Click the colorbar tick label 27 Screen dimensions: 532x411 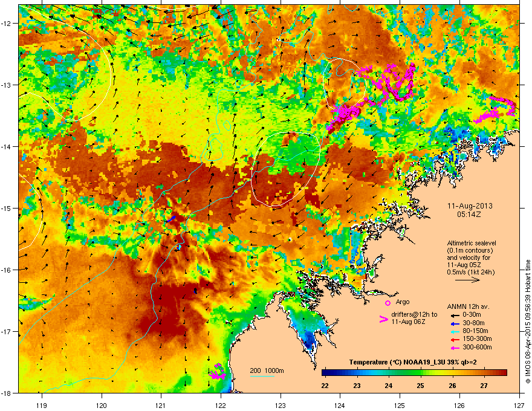point(484,386)
